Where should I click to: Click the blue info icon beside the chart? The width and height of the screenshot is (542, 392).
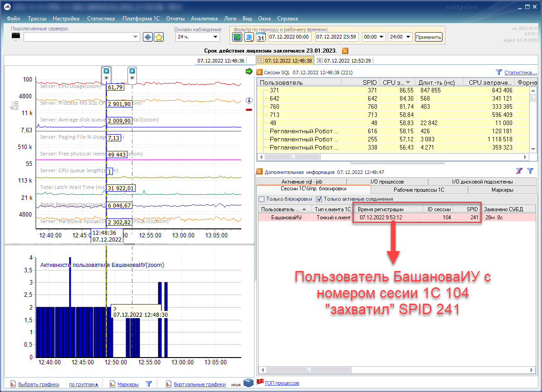pyautogui.click(x=249, y=100)
